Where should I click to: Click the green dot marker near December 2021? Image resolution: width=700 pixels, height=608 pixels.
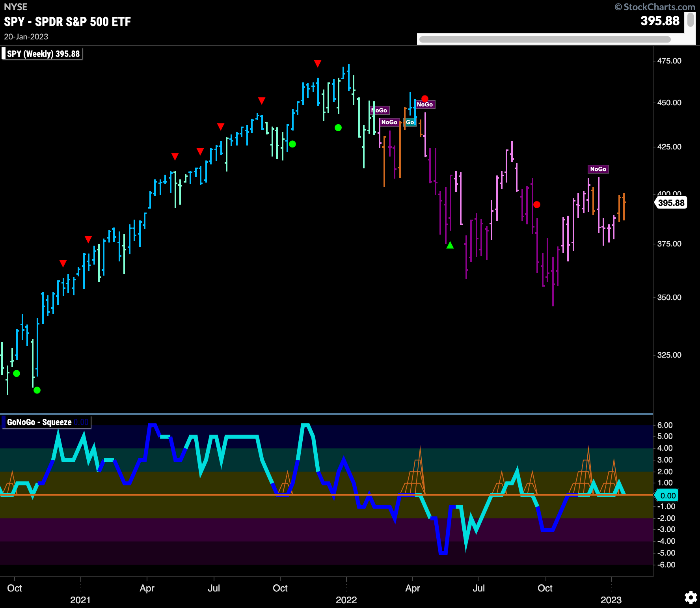[x=338, y=128]
